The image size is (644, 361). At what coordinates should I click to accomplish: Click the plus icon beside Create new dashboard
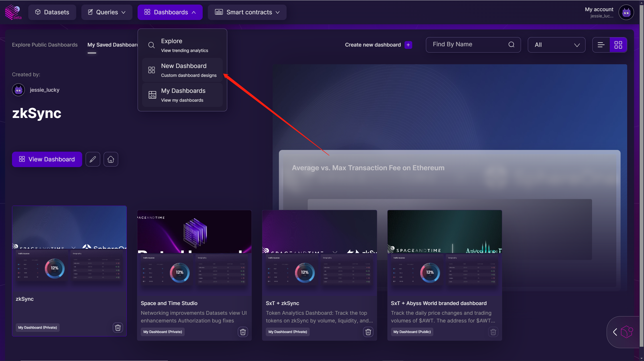coord(408,45)
